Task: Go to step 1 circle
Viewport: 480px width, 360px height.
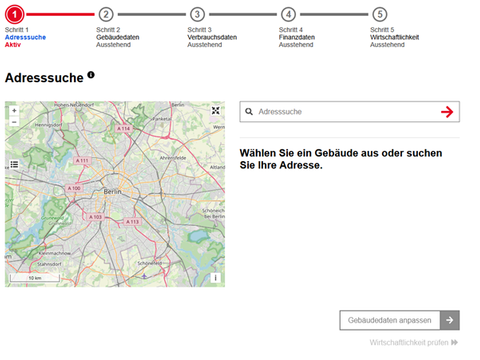Action: (14, 15)
